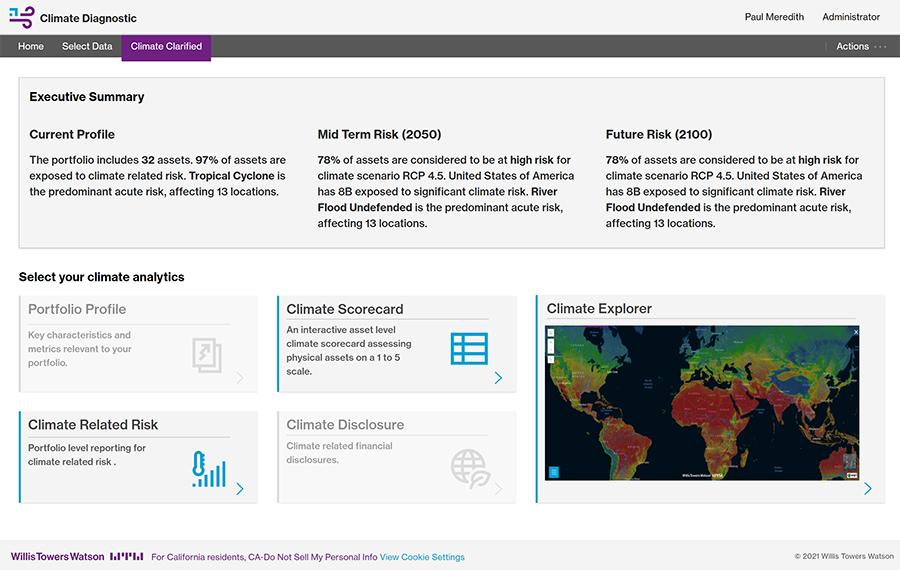Click the Climate Related Risk thermometer chart icon
The height and width of the screenshot is (570, 900).
click(209, 469)
